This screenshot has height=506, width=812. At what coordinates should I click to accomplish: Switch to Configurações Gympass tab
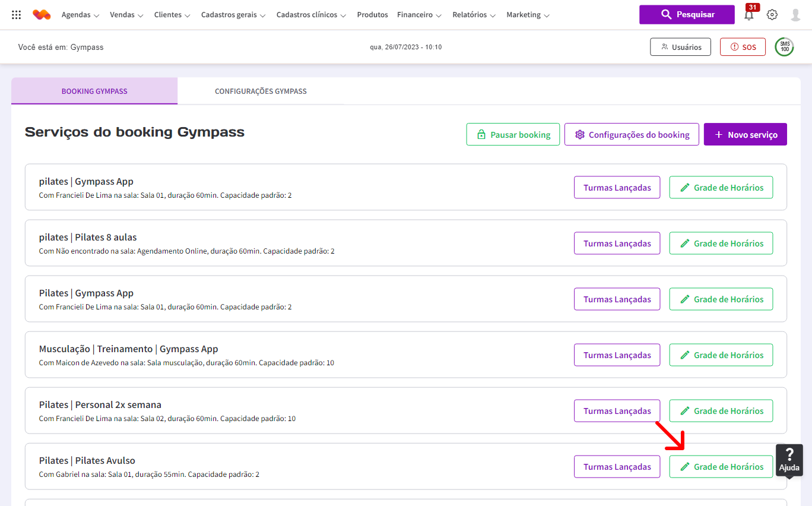point(261,91)
